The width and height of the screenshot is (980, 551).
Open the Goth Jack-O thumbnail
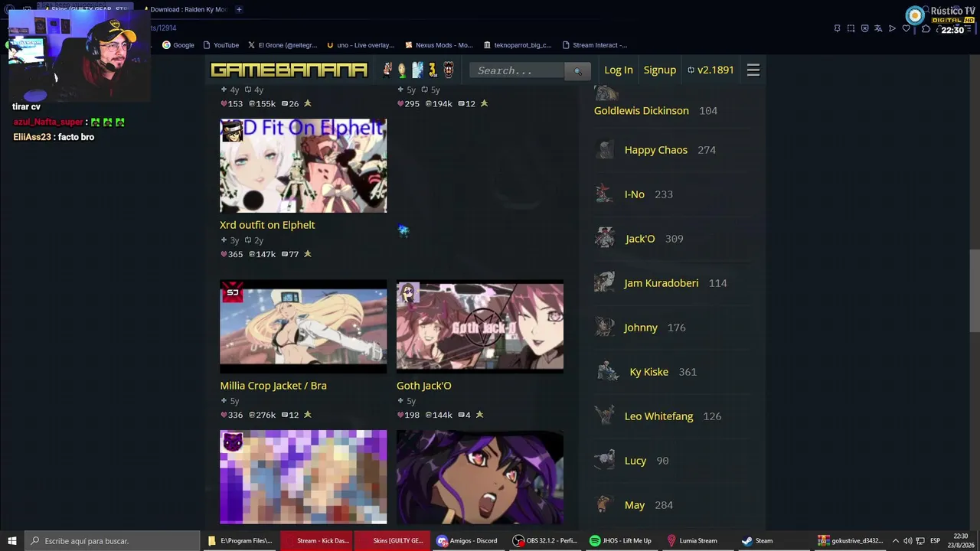coord(480,327)
